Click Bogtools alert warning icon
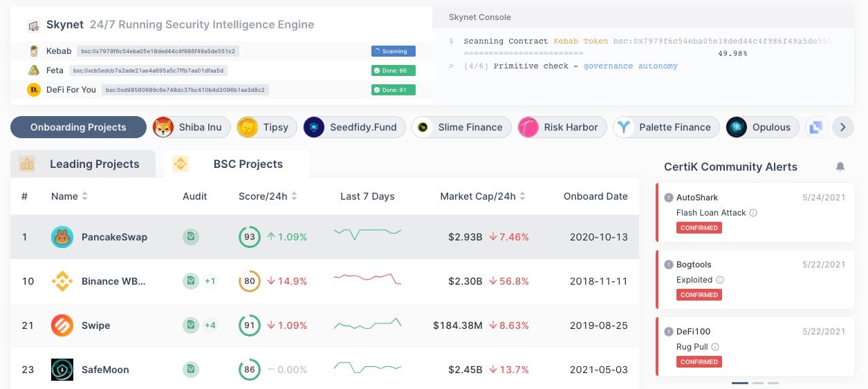Image resolution: width=868 pixels, height=389 pixels. point(669,265)
